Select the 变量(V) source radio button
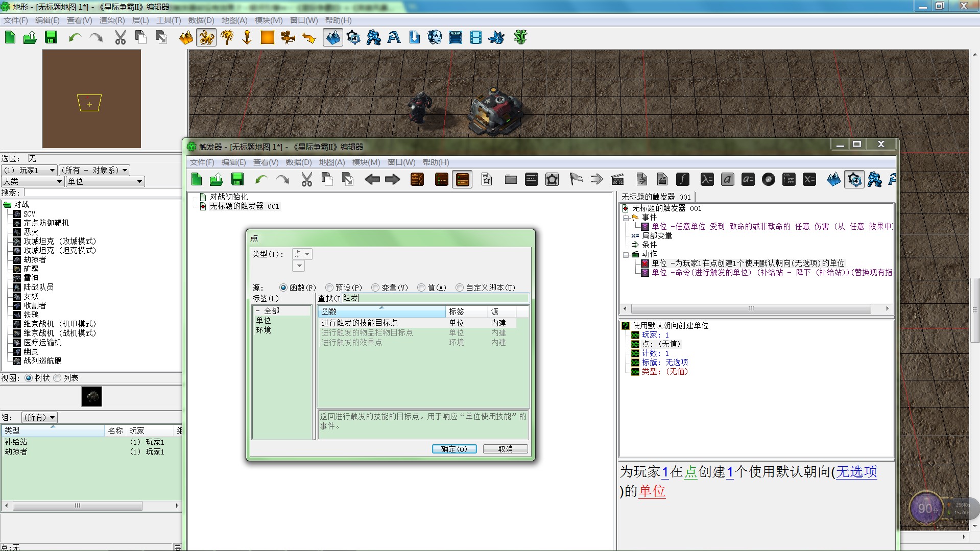This screenshot has height=551, width=980. (375, 288)
